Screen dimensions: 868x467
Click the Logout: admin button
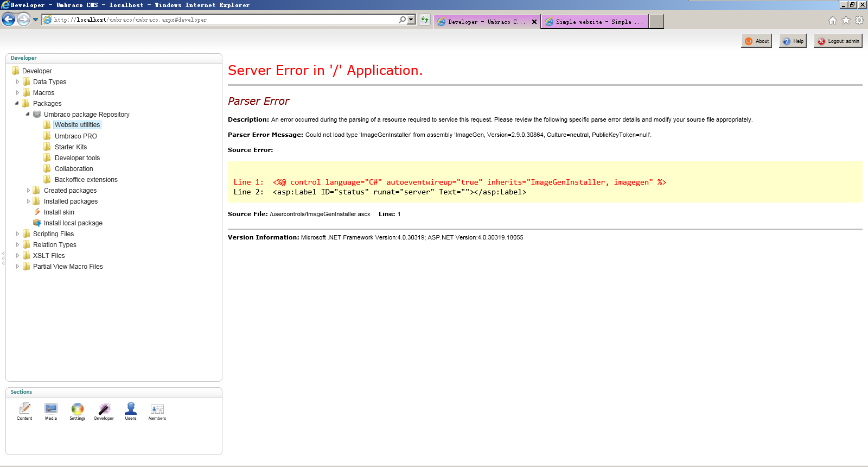[x=838, y=41]
